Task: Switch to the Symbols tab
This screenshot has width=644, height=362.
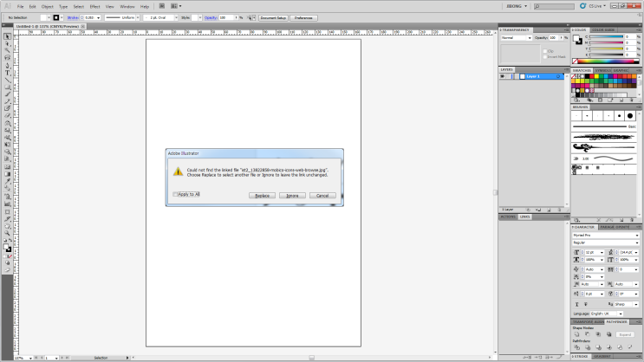Action: pos(603,71)
